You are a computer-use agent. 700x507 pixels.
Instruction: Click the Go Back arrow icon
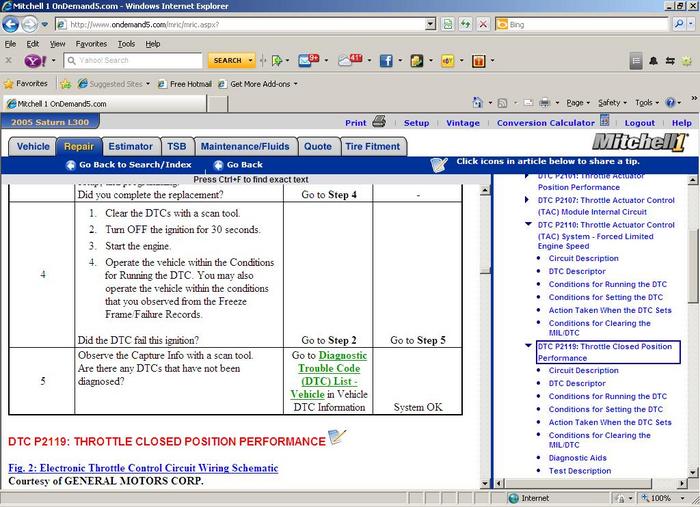218,165
